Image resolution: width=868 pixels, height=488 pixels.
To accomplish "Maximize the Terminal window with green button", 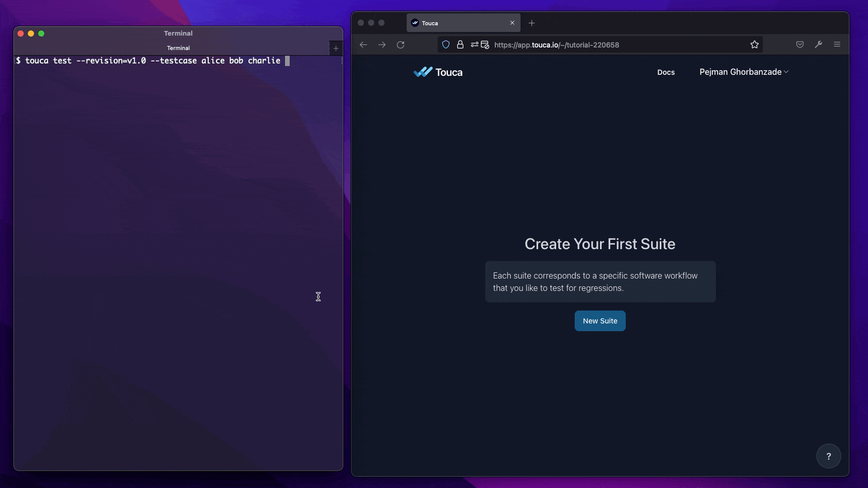I will [x=41, y=34].
